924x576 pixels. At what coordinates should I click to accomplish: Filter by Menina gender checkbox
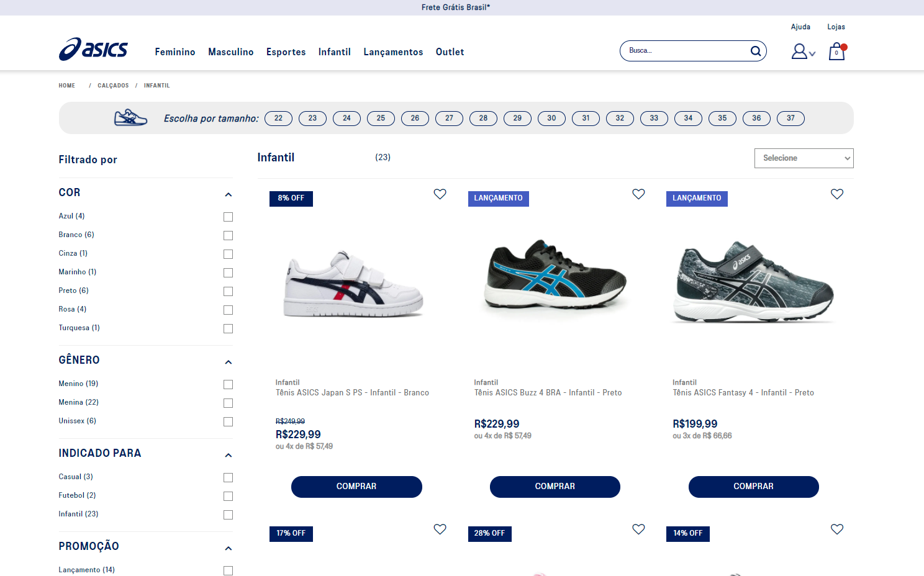point(228,403)
